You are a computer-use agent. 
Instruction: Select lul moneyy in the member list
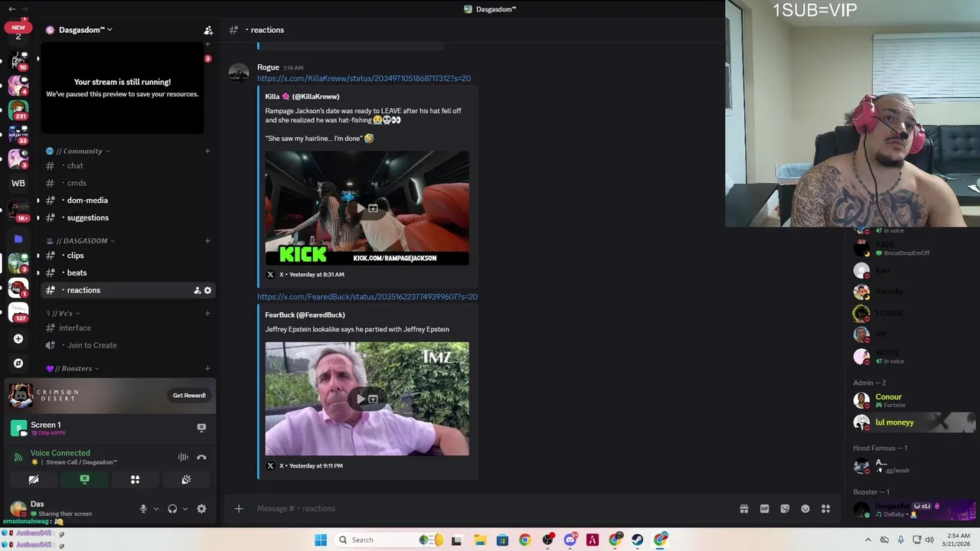pyautogui.click(x=914, y=422)
